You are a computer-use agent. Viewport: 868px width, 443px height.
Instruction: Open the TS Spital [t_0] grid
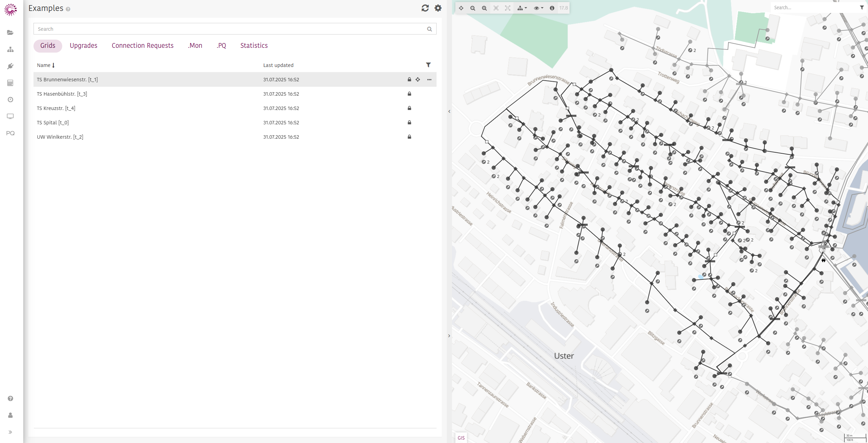pyautogui.click(x=235, y=123)
